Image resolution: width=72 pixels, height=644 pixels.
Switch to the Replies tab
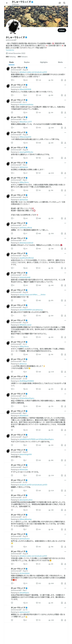pos(27,62)
